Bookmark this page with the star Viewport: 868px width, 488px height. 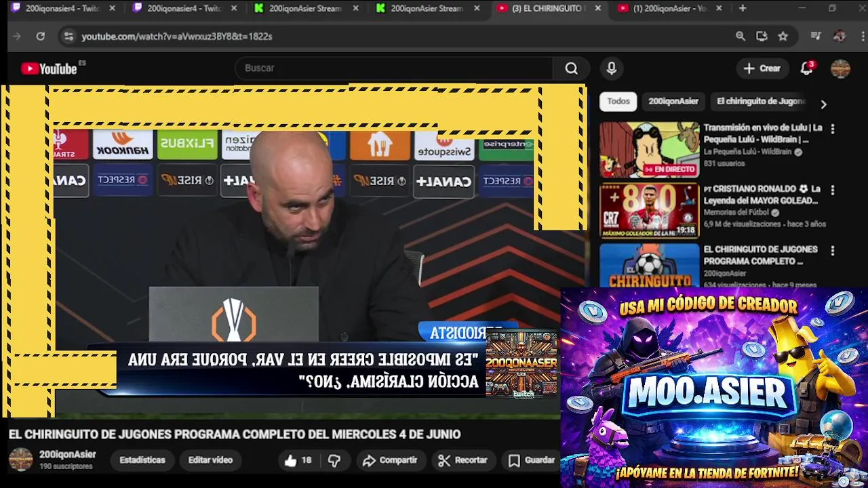(x=783, y=37)
